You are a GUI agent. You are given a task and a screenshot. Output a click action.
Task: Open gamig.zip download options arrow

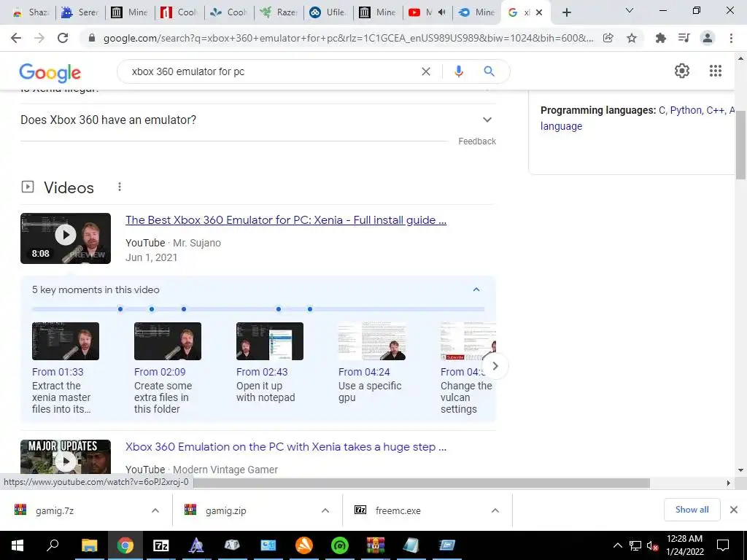click(325, 510)
